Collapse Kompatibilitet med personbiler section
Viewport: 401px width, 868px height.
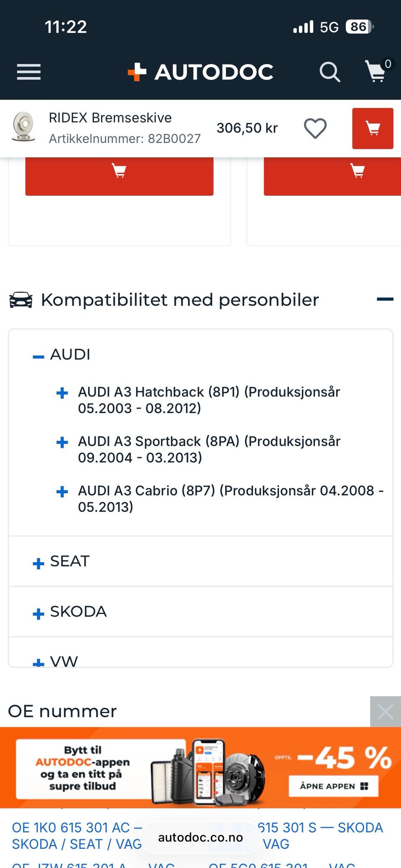click(385, 299)
